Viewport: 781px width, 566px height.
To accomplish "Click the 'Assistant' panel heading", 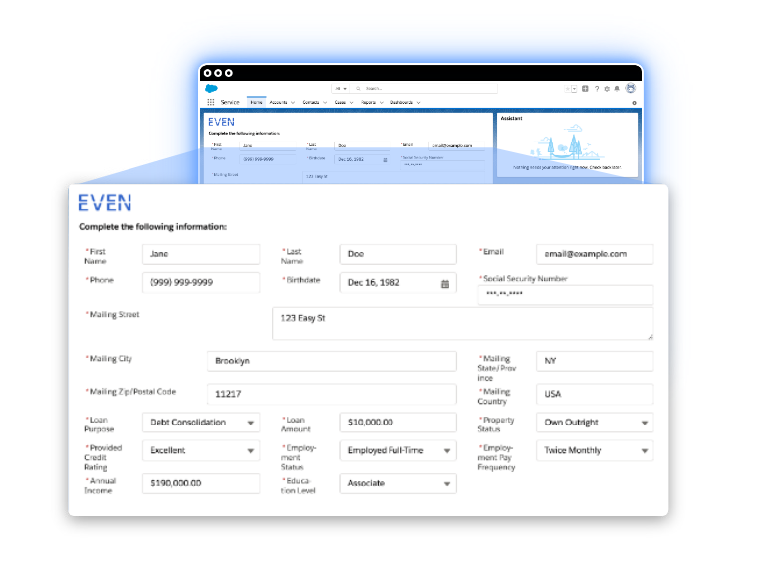I will pyautogui.click(x=512, y=119).
